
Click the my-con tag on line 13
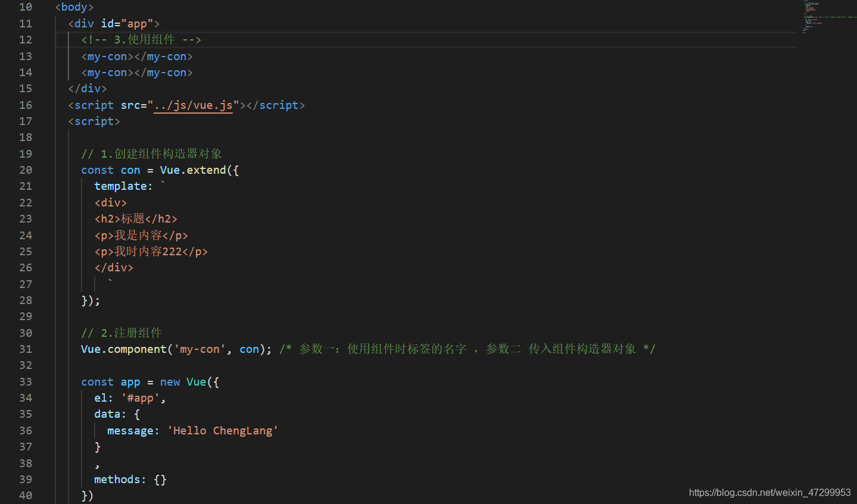pos(137,57)
